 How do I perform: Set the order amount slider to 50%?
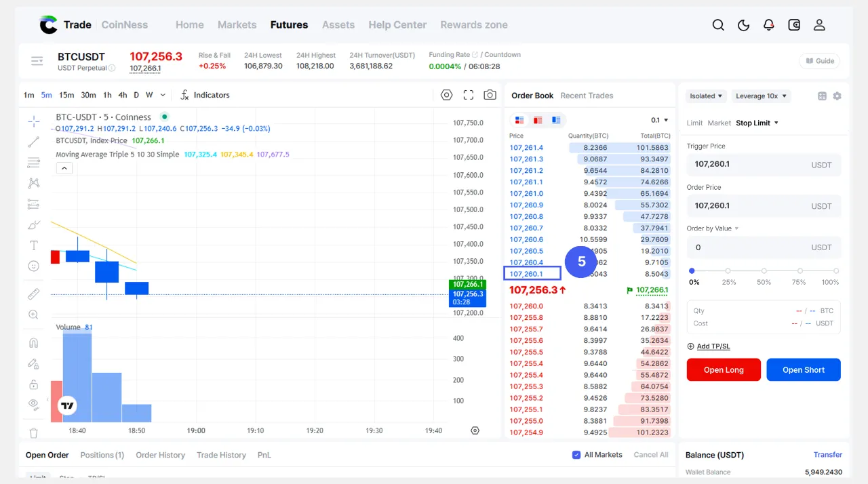[764, 271]
